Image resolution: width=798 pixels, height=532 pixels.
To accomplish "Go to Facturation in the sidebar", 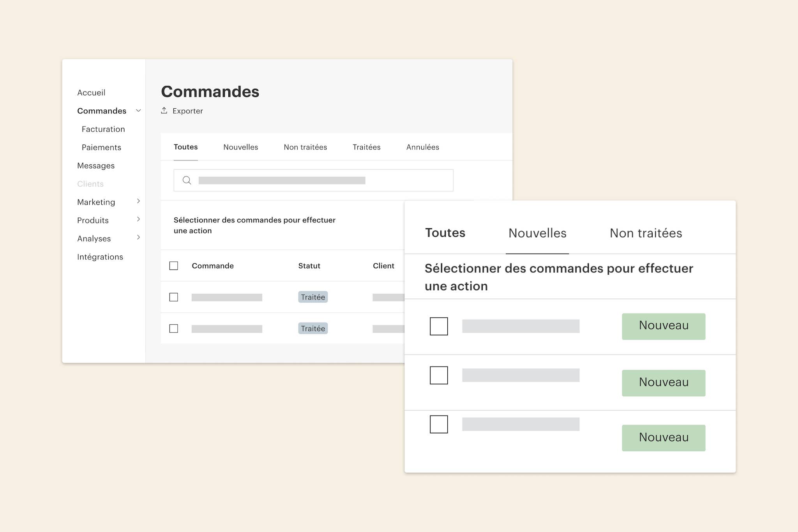I will coord(103,129).
